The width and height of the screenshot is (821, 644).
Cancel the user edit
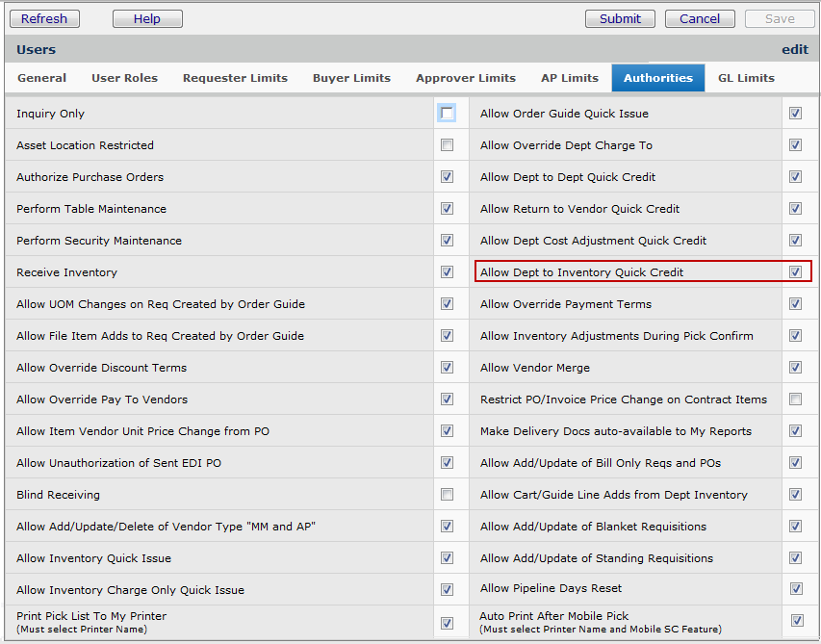tap(700, 18)
